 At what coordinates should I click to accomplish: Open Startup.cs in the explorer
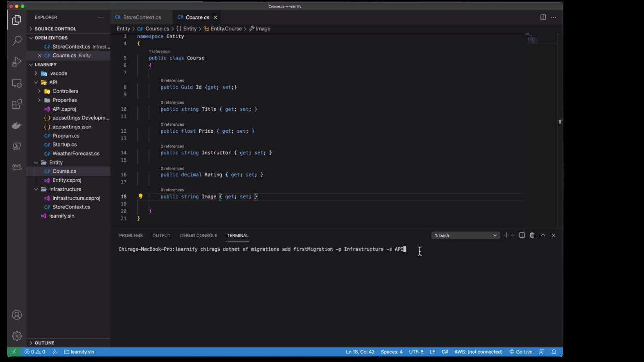64,144
